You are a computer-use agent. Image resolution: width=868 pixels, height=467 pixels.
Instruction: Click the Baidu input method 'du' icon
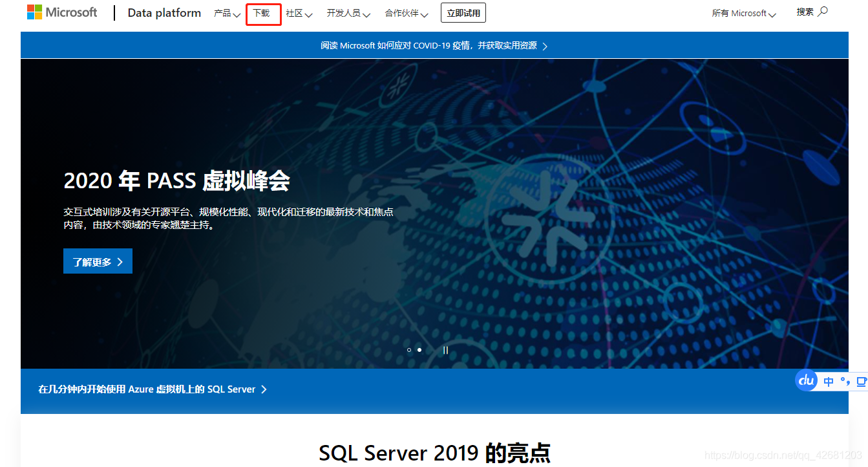click(807, 380)
